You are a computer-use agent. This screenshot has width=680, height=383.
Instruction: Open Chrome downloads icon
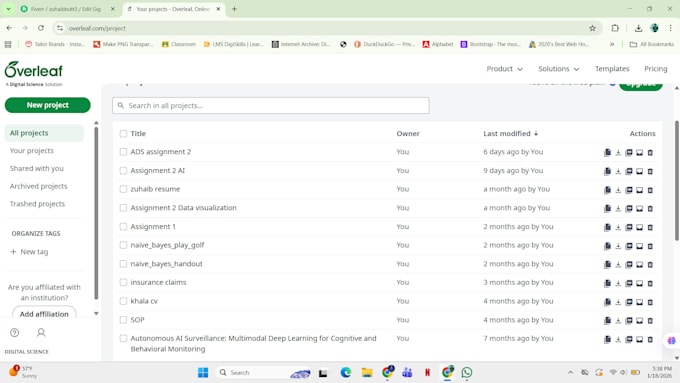[x=638, y=28]
